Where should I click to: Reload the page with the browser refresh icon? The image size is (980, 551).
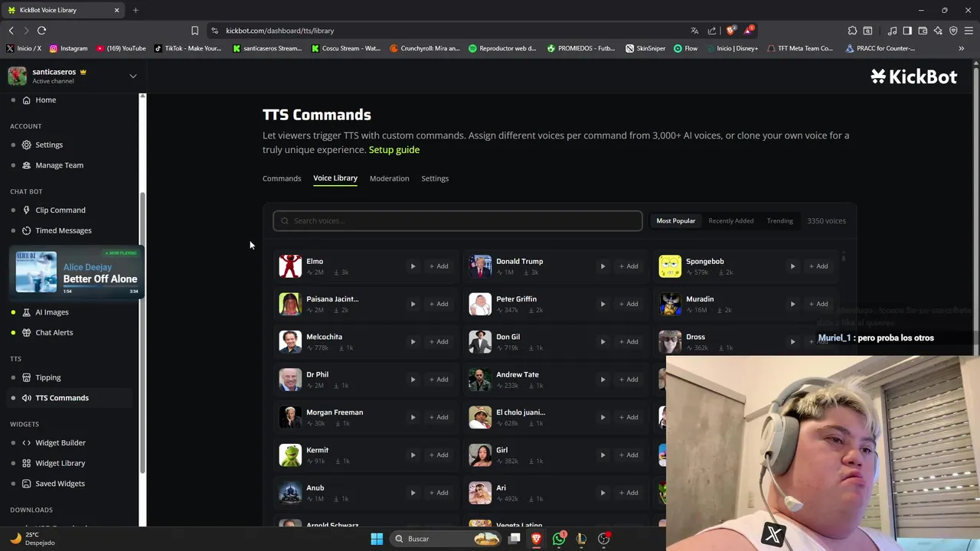pos(41,31)
